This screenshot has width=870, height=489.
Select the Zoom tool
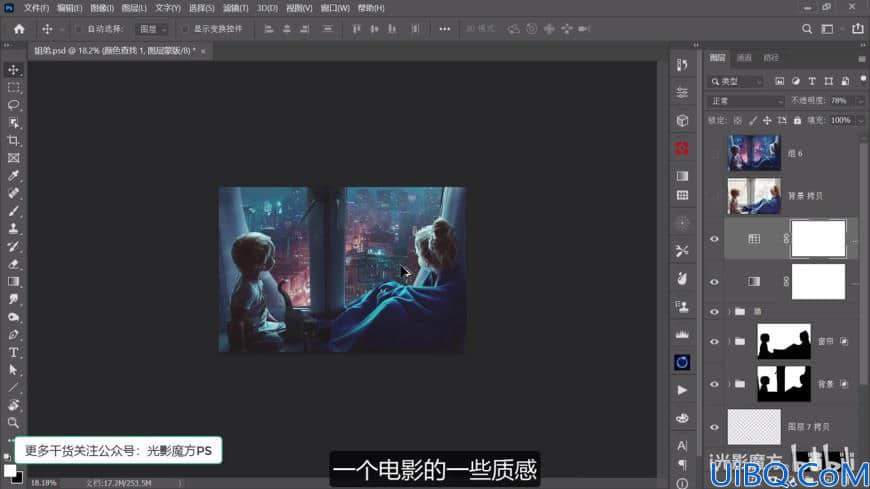coord(13,423)
